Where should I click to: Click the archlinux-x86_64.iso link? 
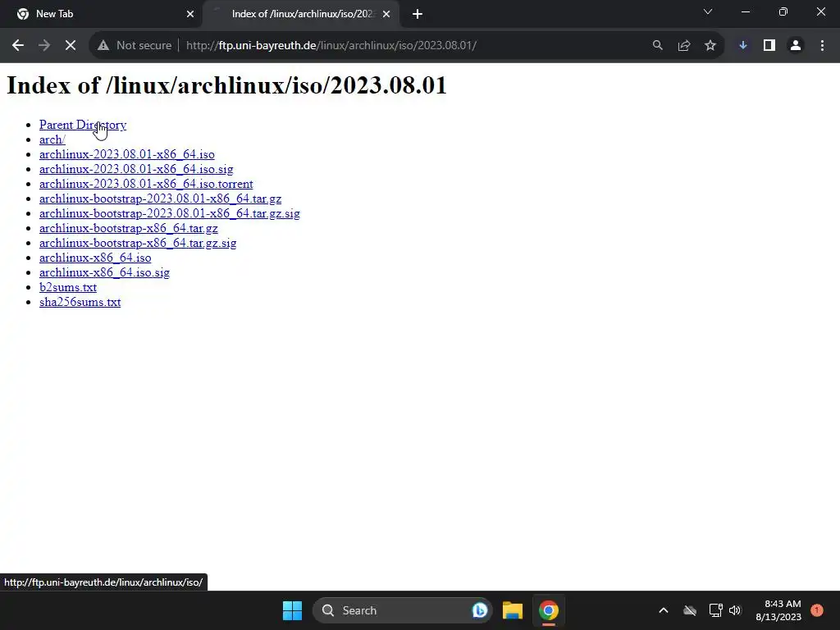[x=95, y=258]
